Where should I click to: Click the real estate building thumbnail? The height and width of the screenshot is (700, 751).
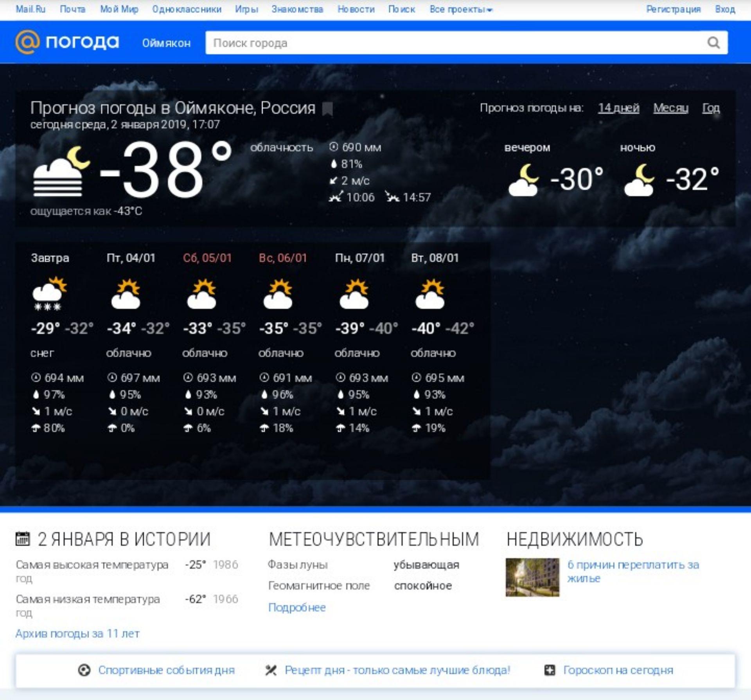pos(532,577)
